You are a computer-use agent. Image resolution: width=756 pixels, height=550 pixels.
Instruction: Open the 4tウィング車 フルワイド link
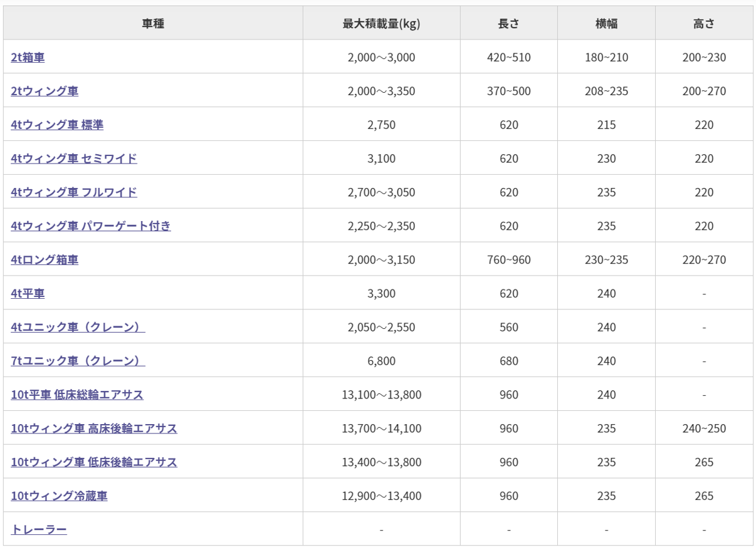pos(74,192)
